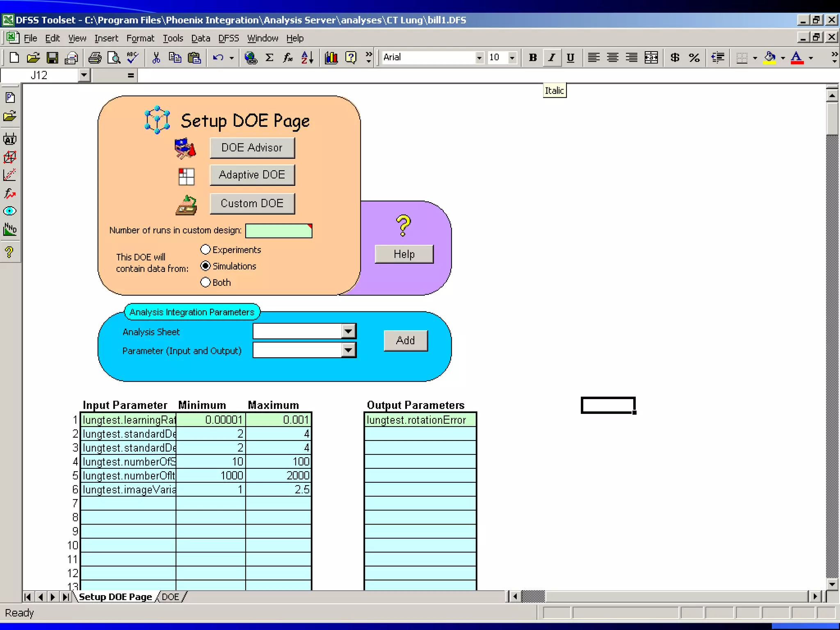Click the AutoSum sigma icon
This screenshot has width=840, height=630.
tap(269, 58)
